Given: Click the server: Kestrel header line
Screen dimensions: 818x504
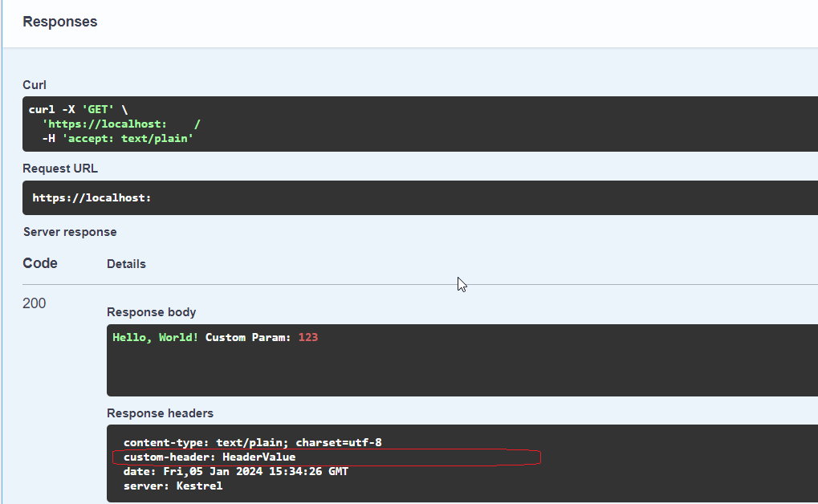Looking at the screenshot, I should [173, 486].
